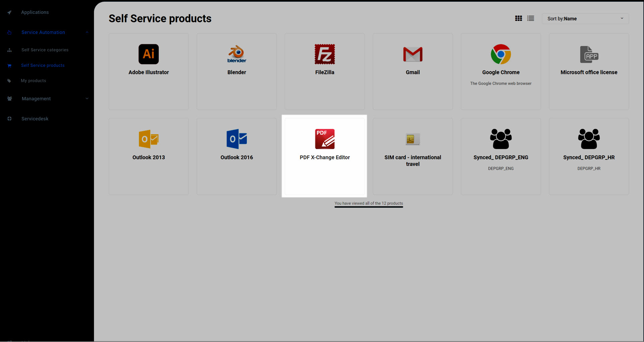
Task: Open the Blender product icon
Action: coord(237,54)
